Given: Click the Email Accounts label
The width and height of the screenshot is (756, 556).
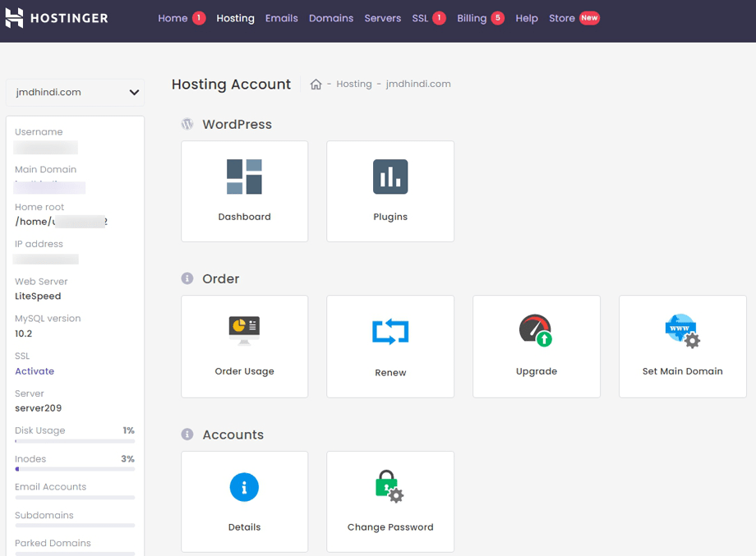Looking at the screenshot, I should click(x=51, y=487).
